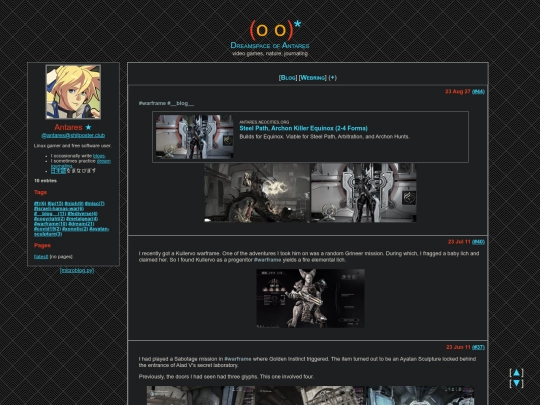Select the #__blog__ tag in sidebar Tags
Image resolution: width=540 pixels, height=405 pixels.
click(50, 214)
